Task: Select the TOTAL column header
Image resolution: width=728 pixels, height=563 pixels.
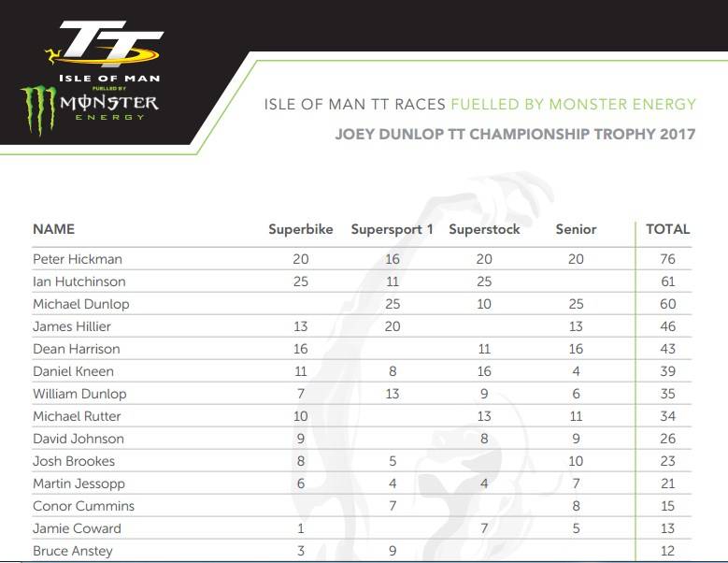Action: pyautogui.click(x=667, y=229)
